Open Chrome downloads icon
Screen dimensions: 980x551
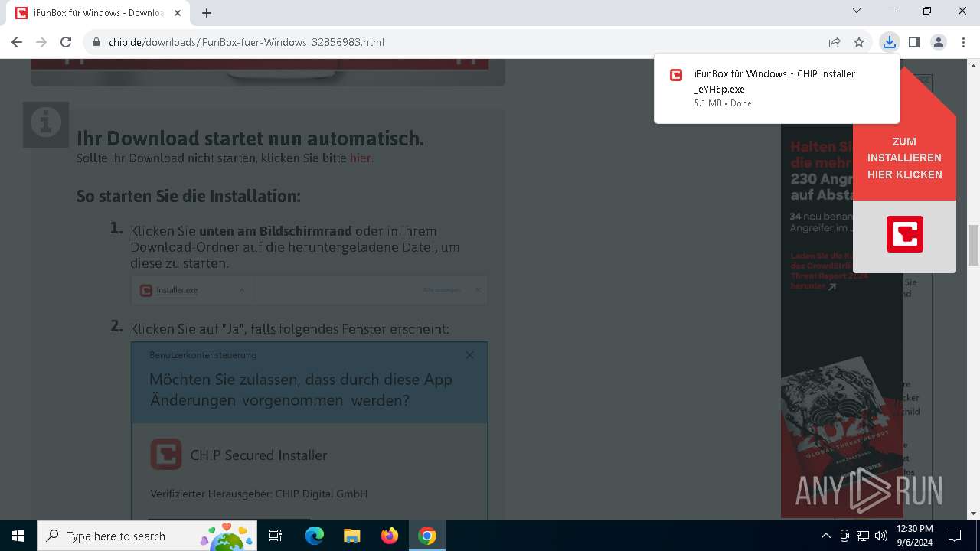click(x=889, y=42)
